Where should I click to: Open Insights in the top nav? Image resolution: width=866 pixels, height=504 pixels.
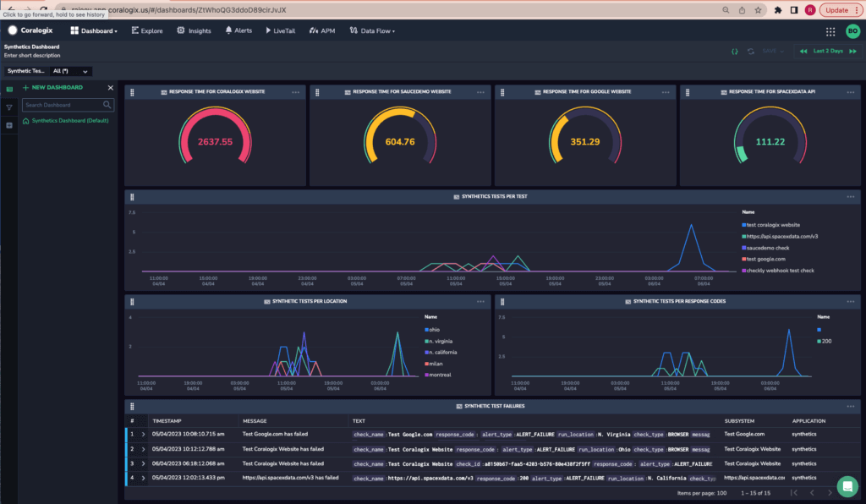[194, 31]
